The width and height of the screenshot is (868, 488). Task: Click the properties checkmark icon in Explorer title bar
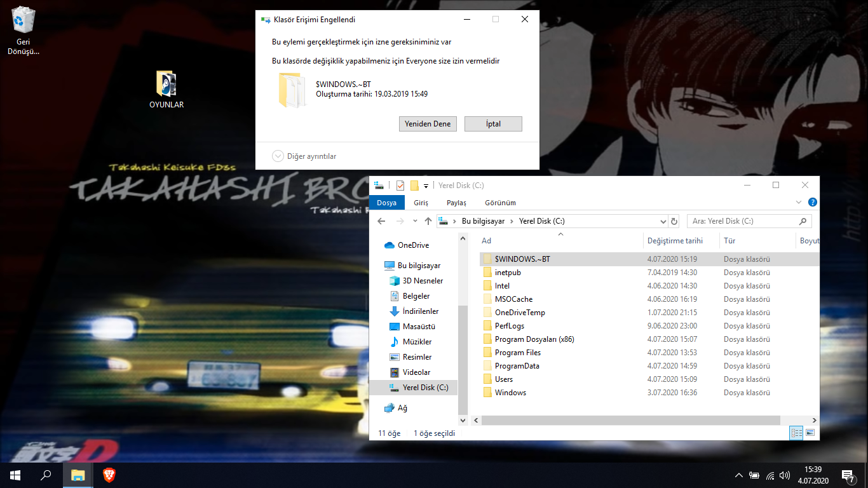coord(400,186)
